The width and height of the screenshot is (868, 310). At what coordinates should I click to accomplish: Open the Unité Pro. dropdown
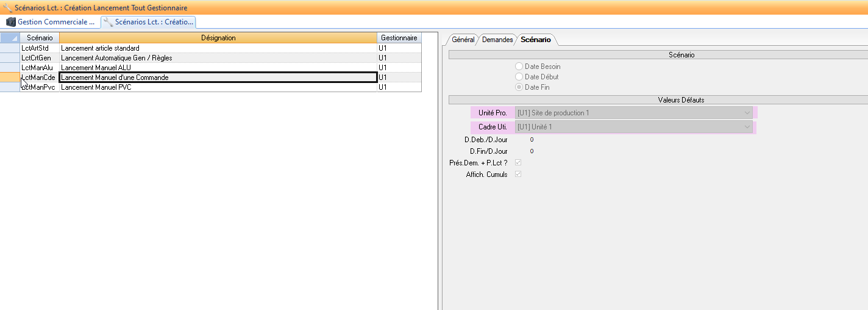pos(747,113)
